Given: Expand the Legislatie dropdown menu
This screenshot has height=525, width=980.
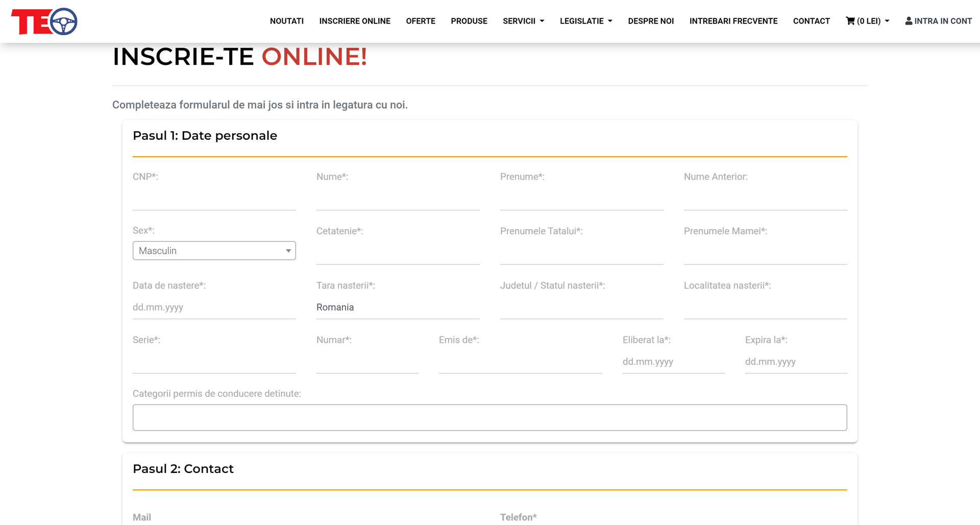Looking at the screenshot, I should [x=585, y=21].
